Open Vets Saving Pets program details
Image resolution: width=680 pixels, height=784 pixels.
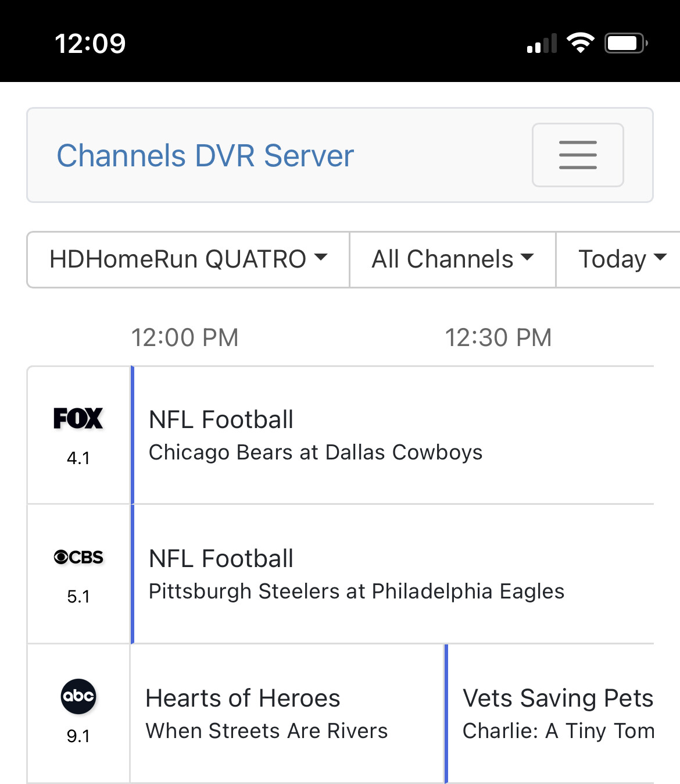click(x=557, y=714)
